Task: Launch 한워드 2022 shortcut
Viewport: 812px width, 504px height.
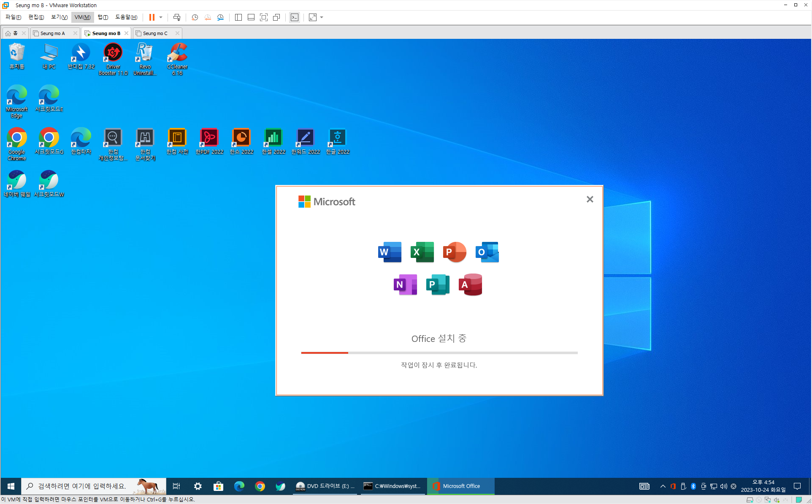Action: (x=306, y=141)
